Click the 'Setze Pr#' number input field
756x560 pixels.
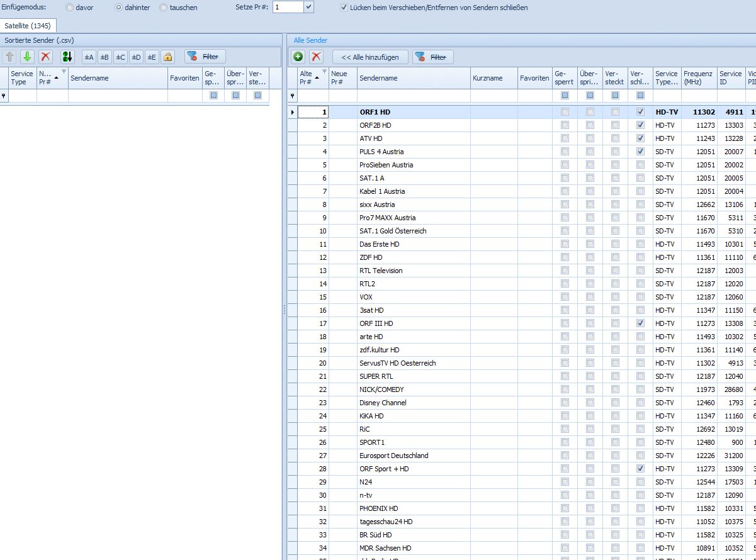pyautogui.click(x=288, y=7)
